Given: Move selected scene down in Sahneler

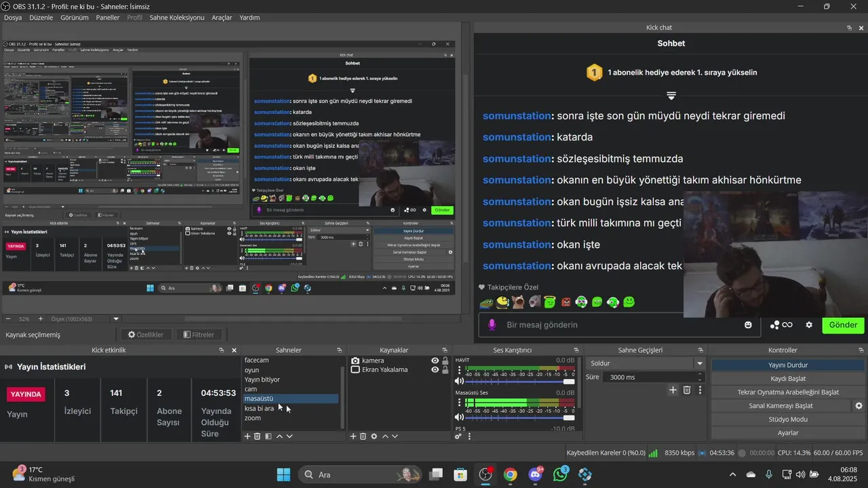Looking at the screenshot, I should [290, 436].
